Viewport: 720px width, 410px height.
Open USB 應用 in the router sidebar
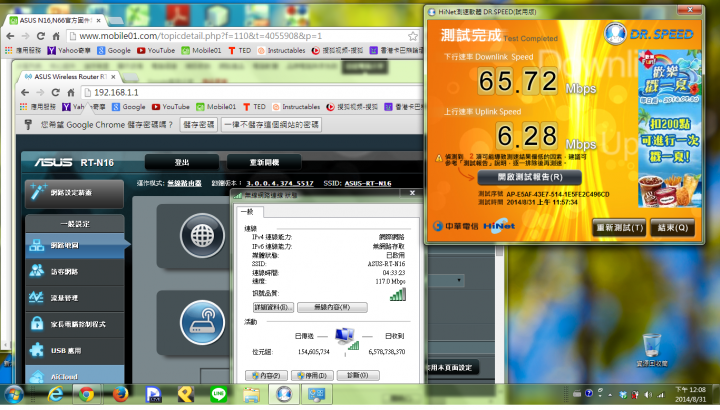[75, 350]
